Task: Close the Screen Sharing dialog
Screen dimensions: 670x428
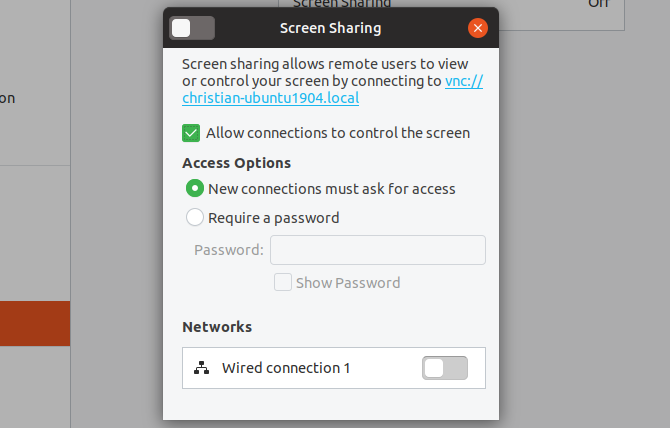Action: 478,28
